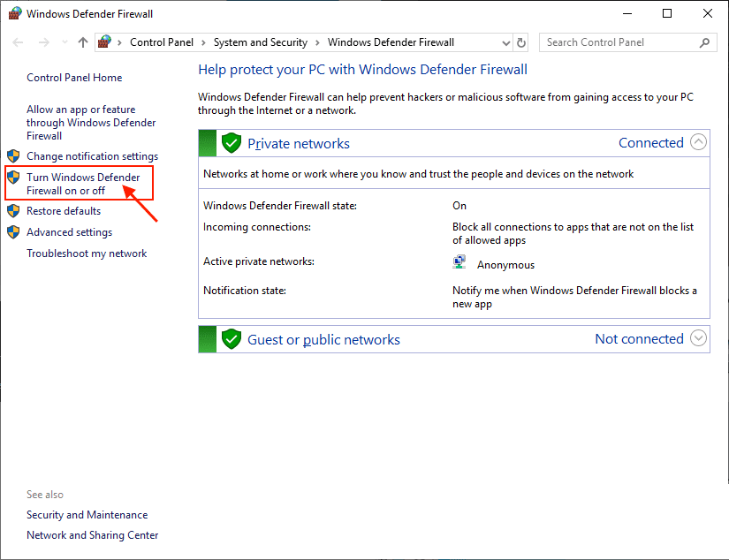Refresh the Control Panel page

521,42
